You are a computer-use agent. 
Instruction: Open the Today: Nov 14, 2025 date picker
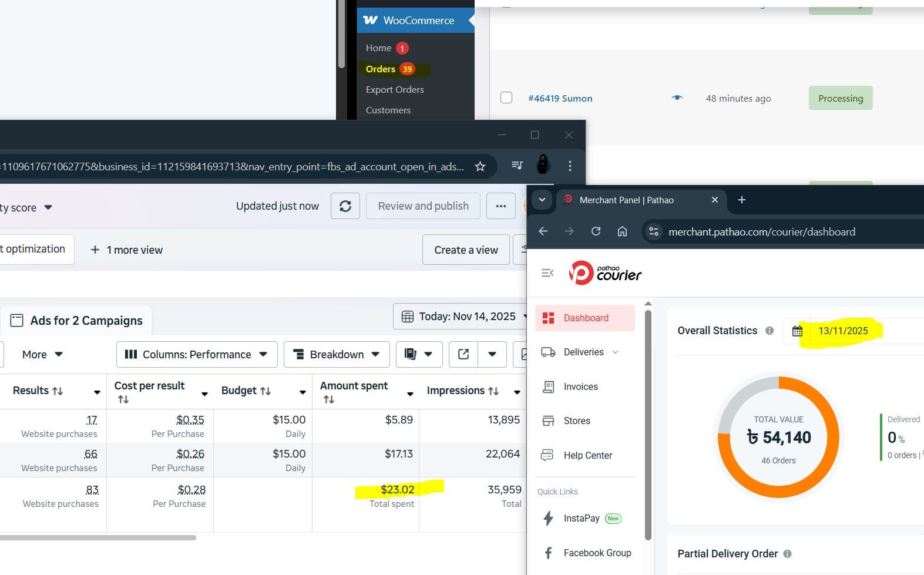coord(461,317)
